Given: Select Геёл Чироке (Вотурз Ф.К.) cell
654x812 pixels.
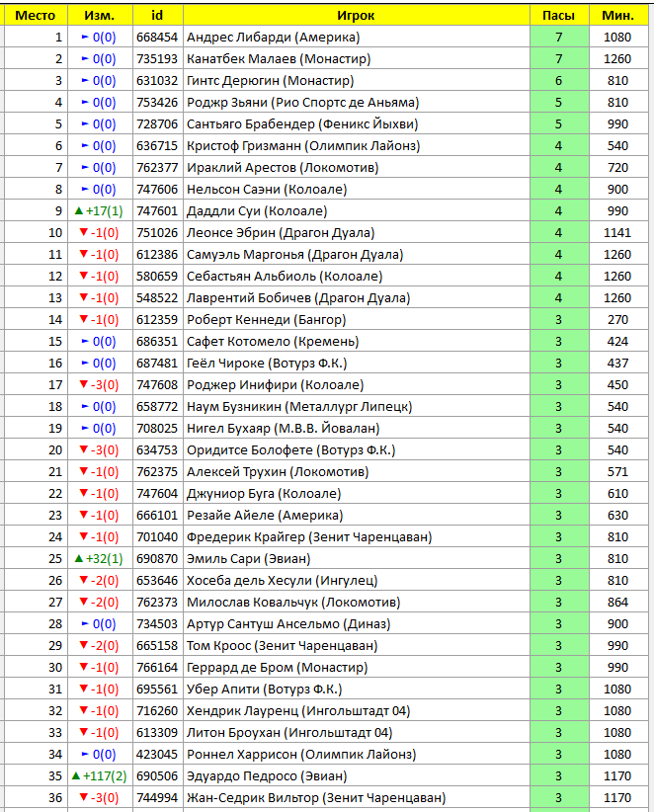Looking at the screenshot, I should [357, 364].
